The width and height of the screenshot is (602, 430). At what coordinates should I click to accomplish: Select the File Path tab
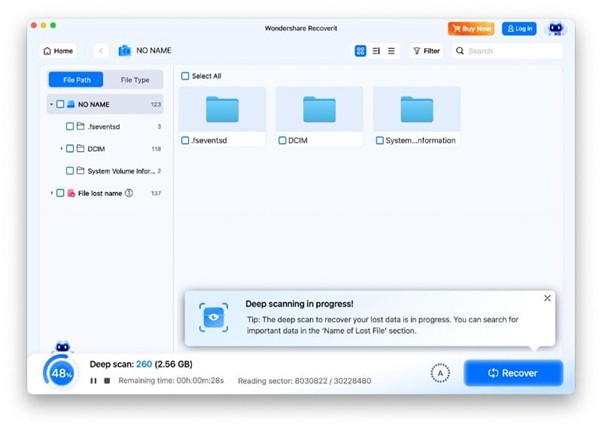(76, 79)
